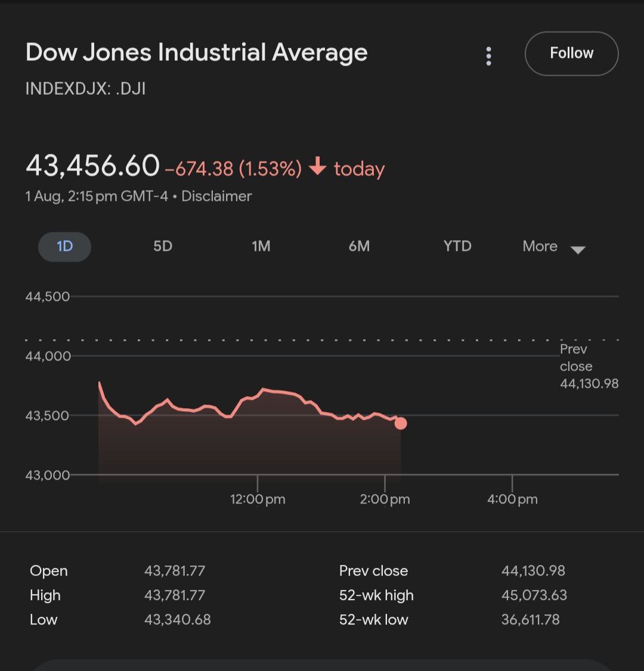Click the Open price value 43,781.77
The height and width of the screenshot is (671, 644).
174,570
